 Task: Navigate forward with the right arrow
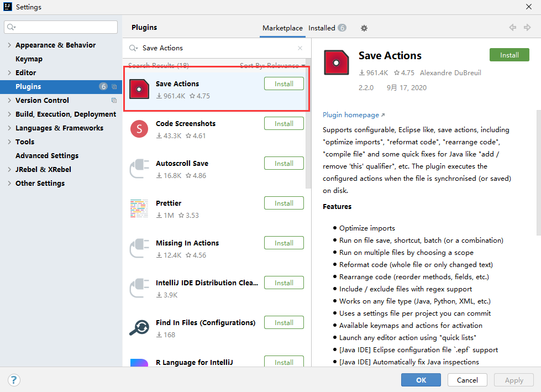point(527,27)
